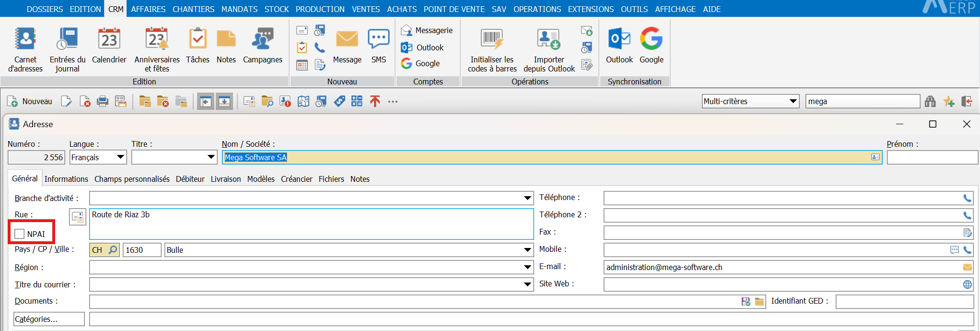Toggle the bottom panel arrow button
This screenshot has height=331, width=980.
224,101
